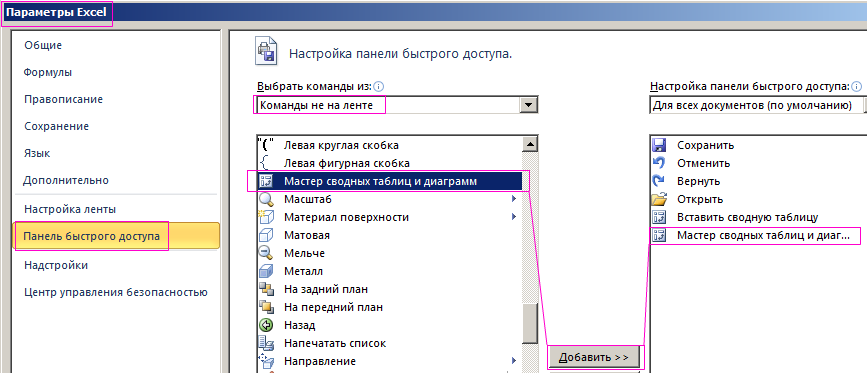Expand the Материал поверхности submenu arrow
This screenshot has width=867, height=373.
coord(514,217)
